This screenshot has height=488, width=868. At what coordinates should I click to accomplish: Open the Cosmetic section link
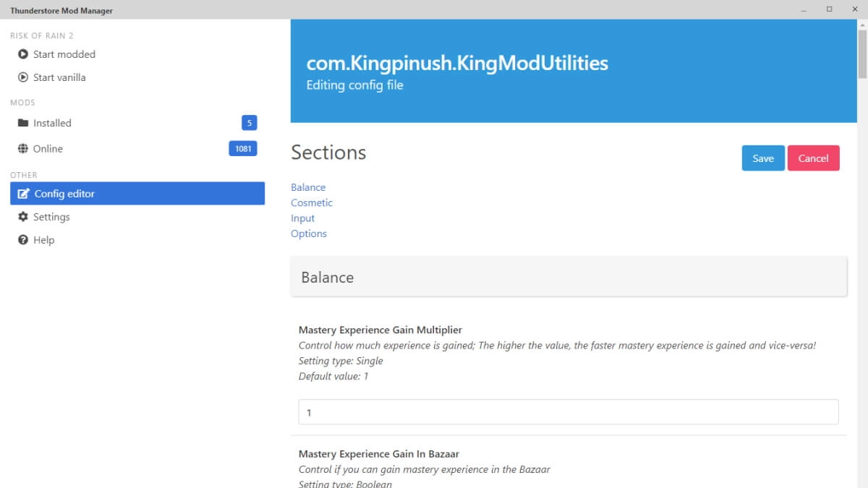pos(312,202)
